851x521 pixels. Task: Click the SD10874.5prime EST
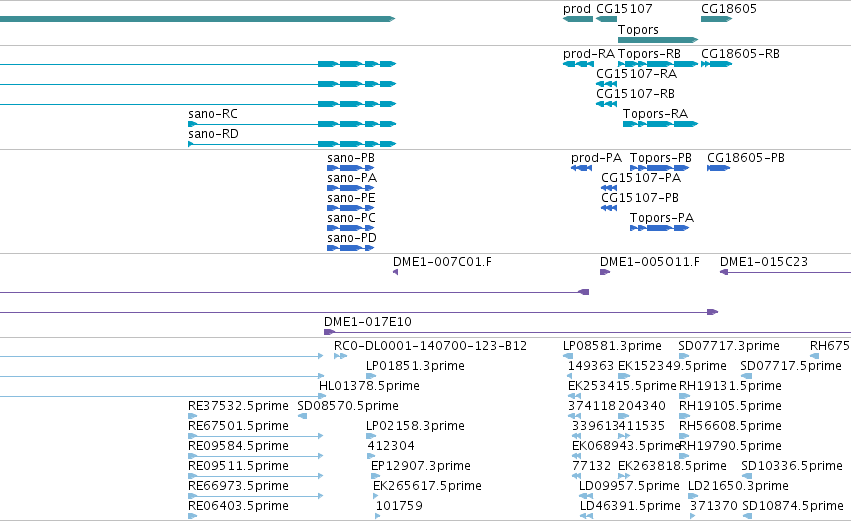point(748,516)
